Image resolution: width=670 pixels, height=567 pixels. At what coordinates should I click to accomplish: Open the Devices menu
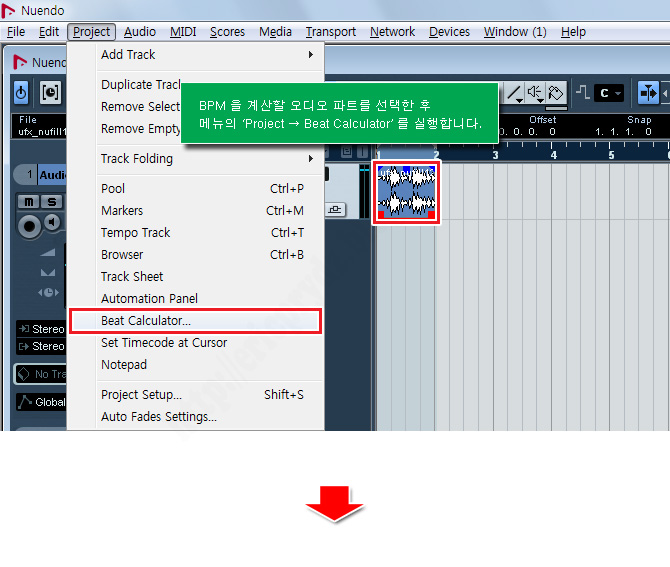[449, 32]
